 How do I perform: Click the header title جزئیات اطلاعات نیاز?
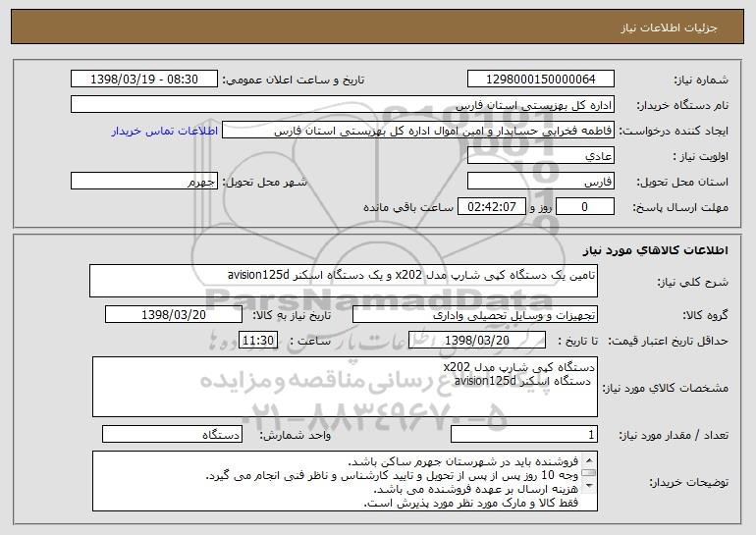pos(669,27)
